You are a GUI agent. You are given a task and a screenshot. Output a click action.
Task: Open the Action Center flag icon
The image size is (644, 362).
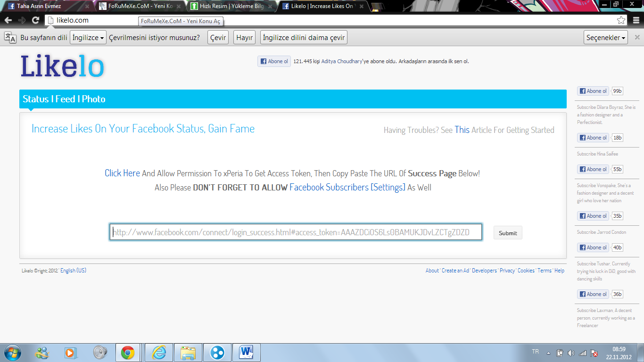(594, 353)
